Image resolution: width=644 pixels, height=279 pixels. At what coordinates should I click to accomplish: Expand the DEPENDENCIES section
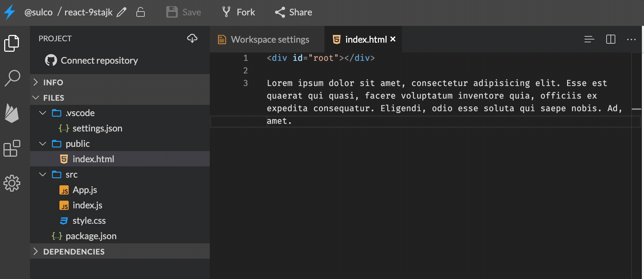[x=120, y=251]
